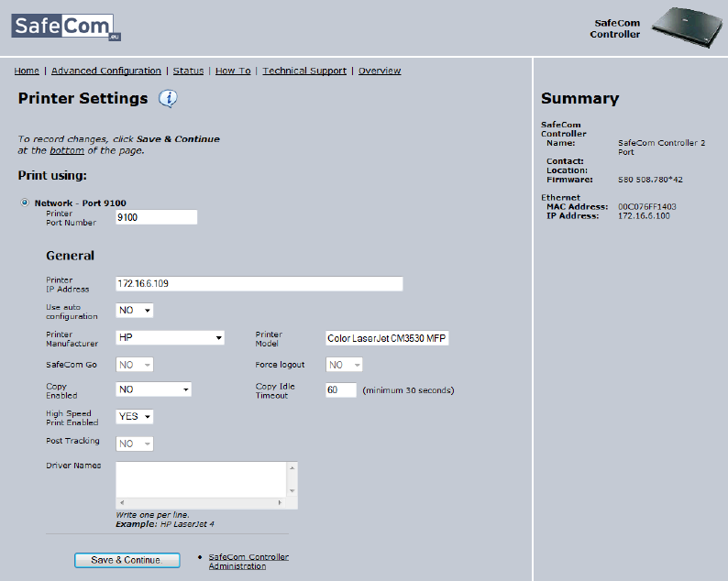Open the Post Tracking dropdown

134,444
